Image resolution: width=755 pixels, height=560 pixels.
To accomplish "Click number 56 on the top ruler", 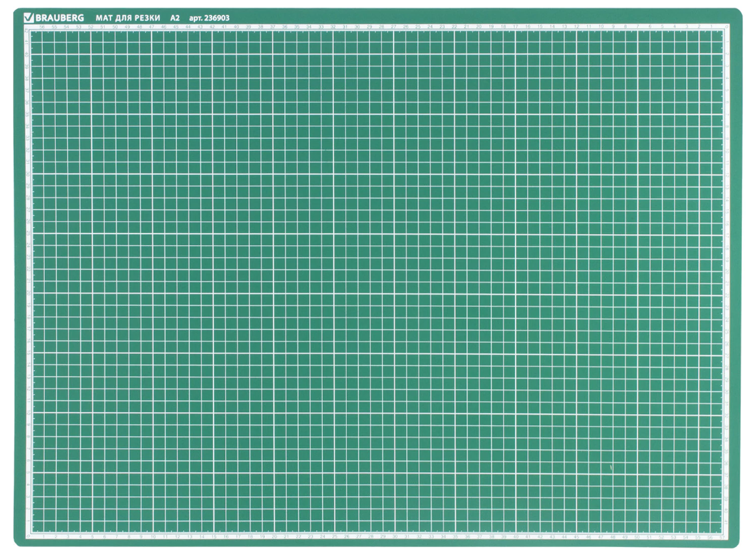I will (x=42, y=27).
